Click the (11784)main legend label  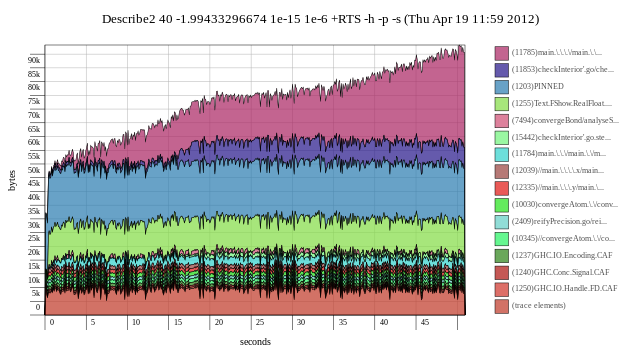559,153
